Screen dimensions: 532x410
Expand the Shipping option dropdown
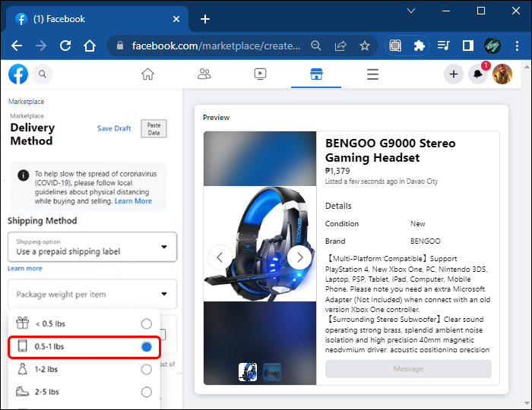92,248
